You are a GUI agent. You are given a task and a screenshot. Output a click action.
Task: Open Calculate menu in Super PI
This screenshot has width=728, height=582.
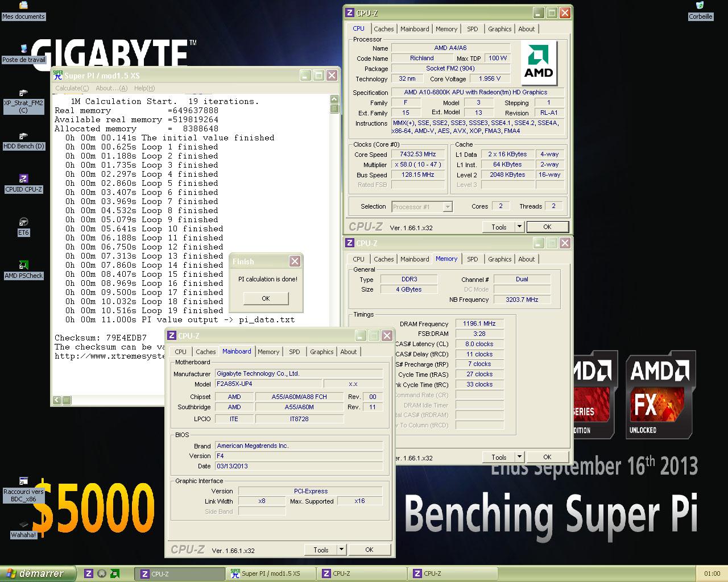pos(72,88)
